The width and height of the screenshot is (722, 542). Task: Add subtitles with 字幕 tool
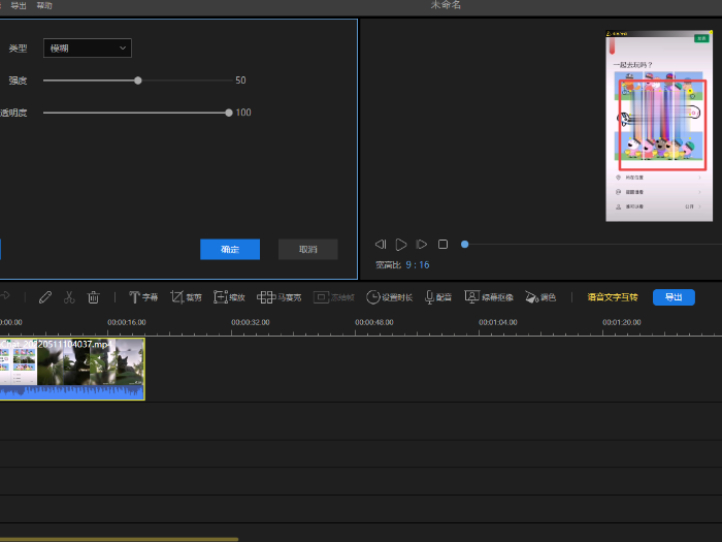tap(143, 297)
